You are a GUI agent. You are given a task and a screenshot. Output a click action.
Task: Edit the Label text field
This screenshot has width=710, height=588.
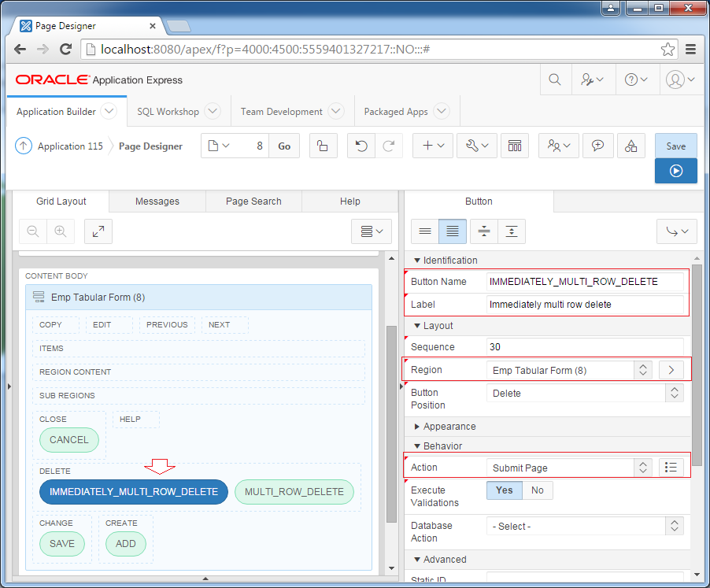tap(585, 304)
